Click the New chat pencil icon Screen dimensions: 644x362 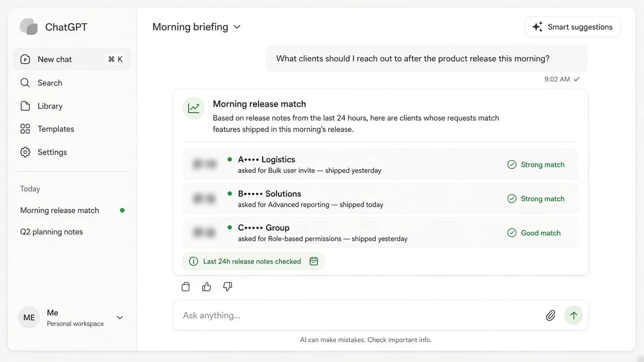point(25,59)
